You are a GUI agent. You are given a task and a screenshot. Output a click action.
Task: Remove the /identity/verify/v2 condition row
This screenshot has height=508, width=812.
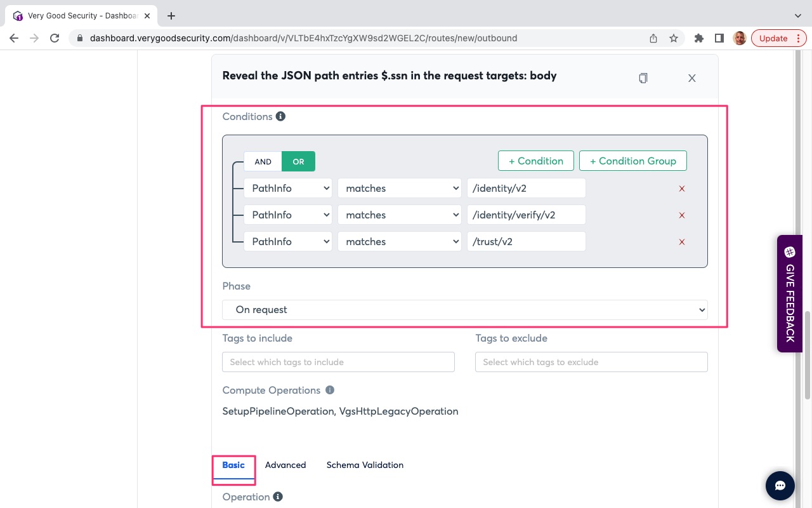click(682, 215)
